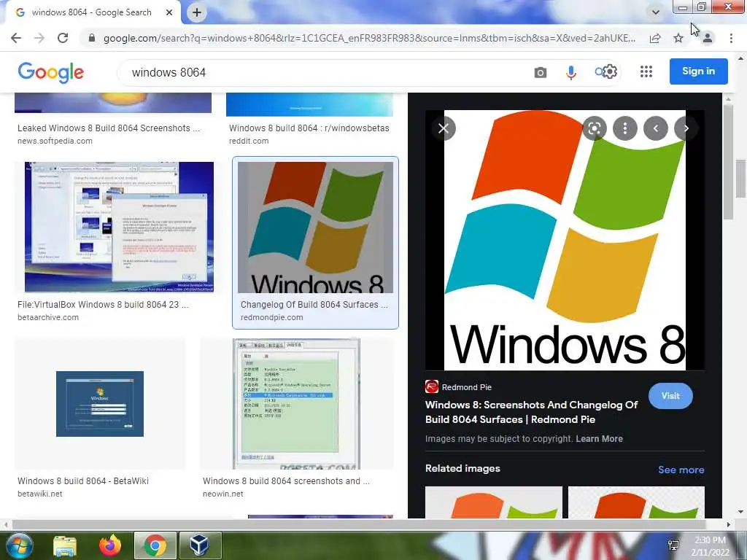Click the Learn More copyright link
This screenshot has width=747, height=560.
coord(600,438)
